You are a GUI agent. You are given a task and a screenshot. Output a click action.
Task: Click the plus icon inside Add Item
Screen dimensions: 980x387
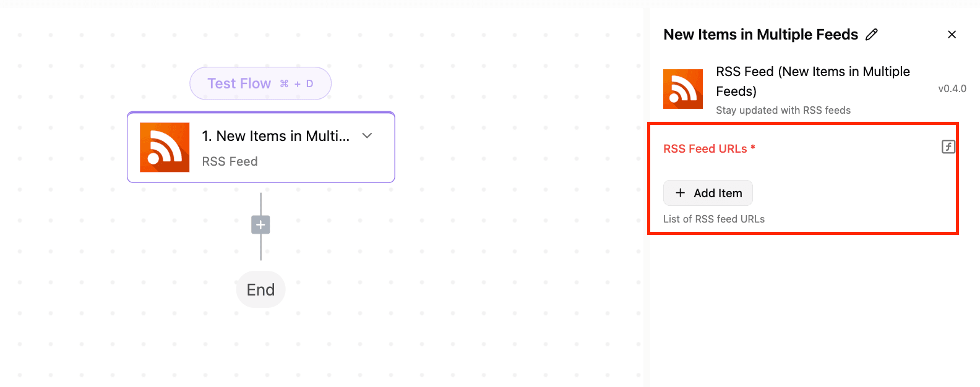point(680,193)
